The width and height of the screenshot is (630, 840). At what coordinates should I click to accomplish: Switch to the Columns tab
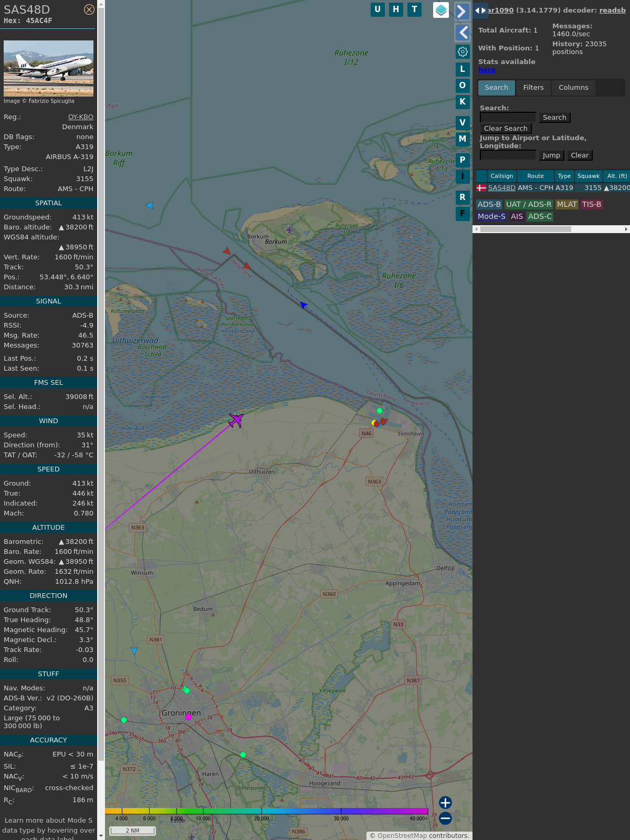pos(573,88)
